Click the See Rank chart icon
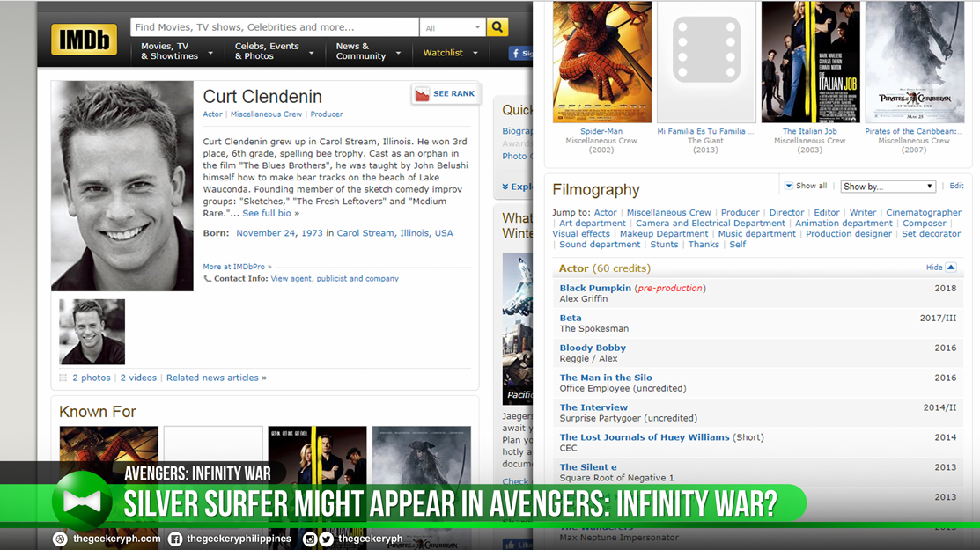The height and width of the screenshot is (550, 980). [423, 94]
